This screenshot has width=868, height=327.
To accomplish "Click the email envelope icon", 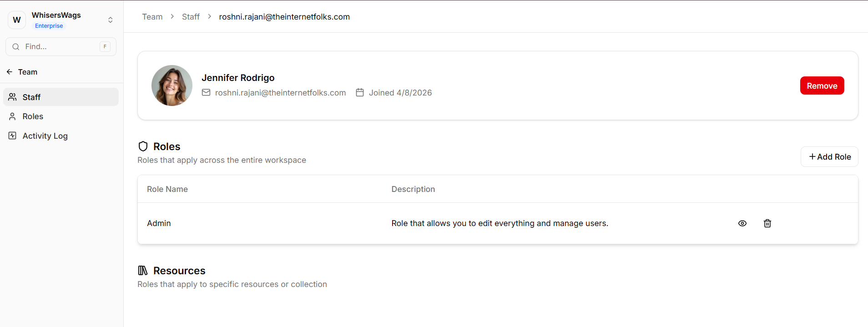I will [x=206, y=93].
